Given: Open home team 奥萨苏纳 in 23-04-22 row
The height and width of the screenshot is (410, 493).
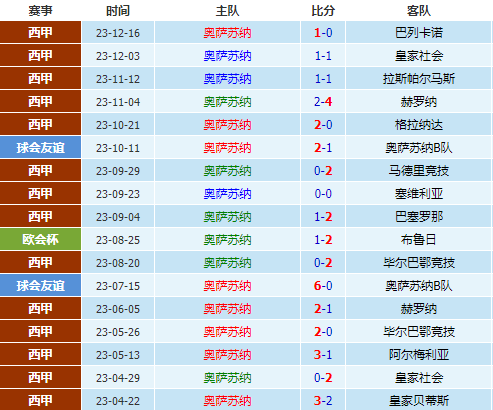Looking at the screenshot, I should pyautogui.click(x=227, y=401).
